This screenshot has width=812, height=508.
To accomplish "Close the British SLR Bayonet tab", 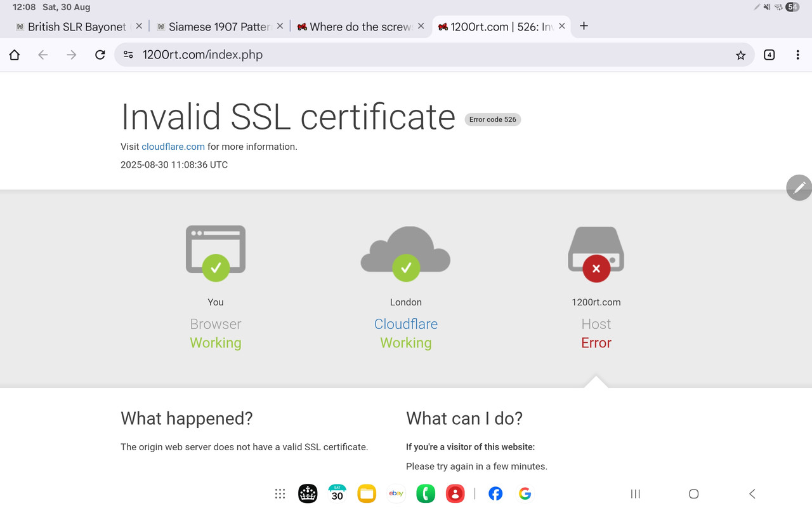I will (139, 27).
